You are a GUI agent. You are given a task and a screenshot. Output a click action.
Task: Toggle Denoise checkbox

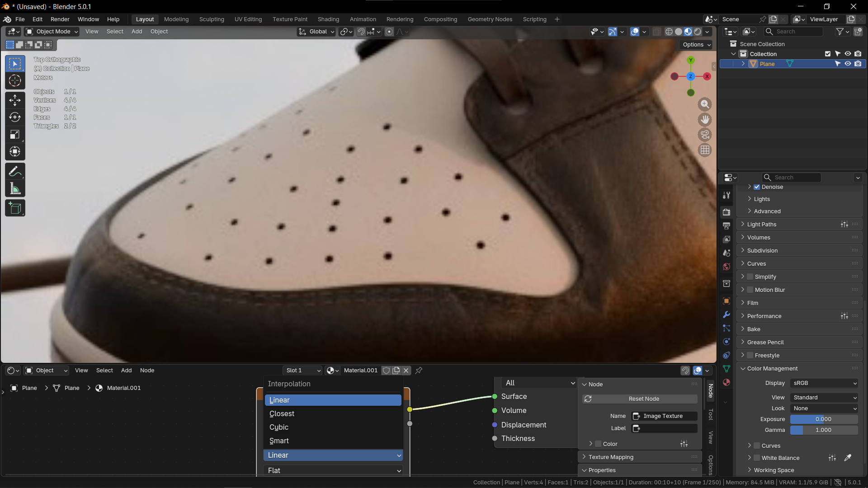coord(757,187)
